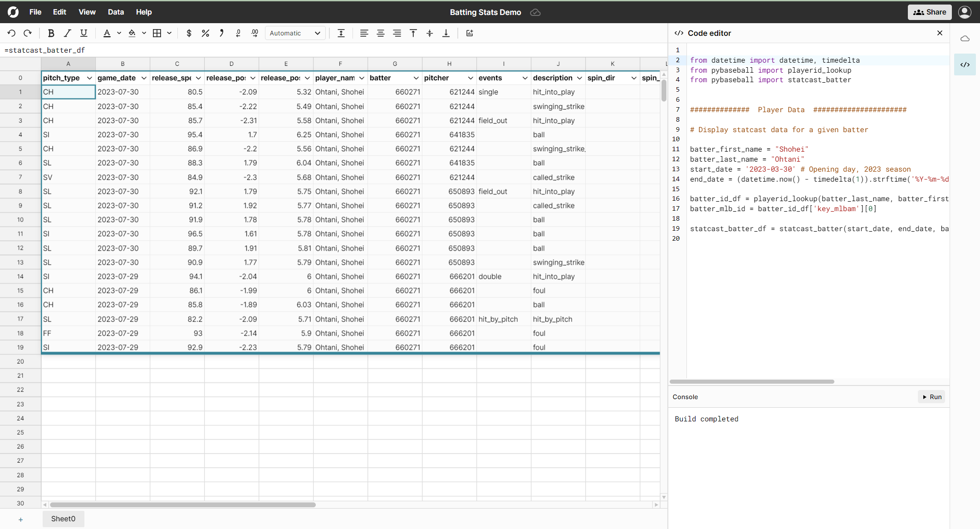Click the redo arrow icon
The width and height of the screenshot is (980, 529).
(28, 33)
